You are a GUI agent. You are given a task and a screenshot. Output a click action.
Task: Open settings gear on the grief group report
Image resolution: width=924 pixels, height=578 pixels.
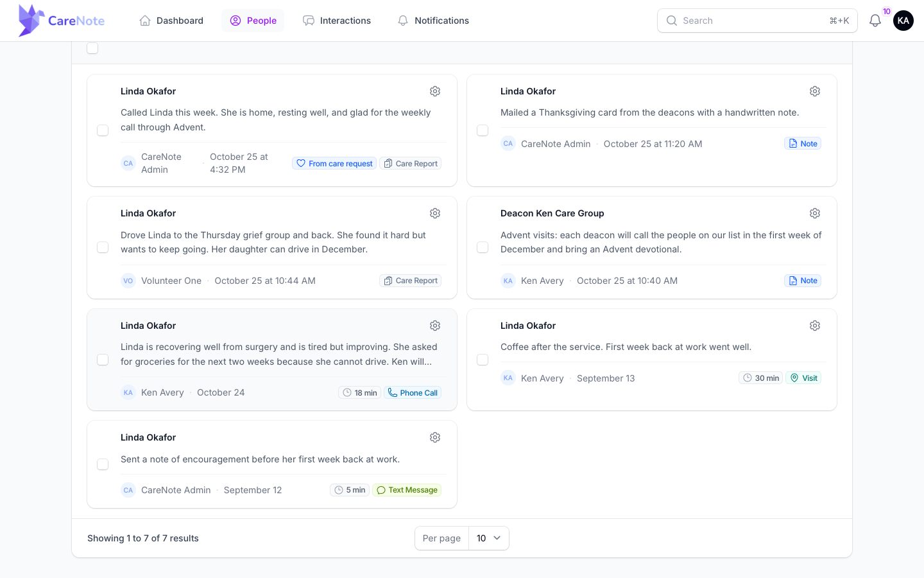pyautogui.click(x=435, y=213)
